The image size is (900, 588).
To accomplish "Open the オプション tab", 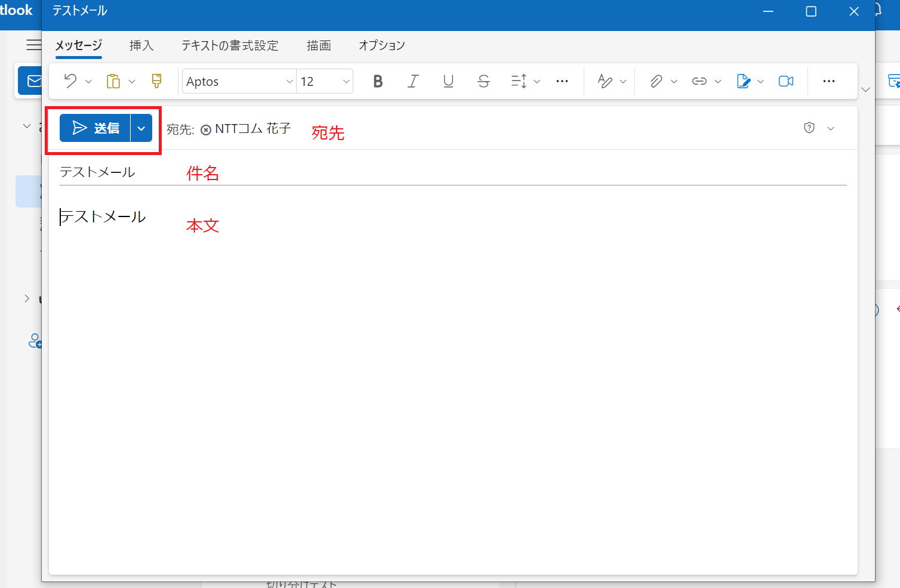I will pyautogui.click(x=382, y=45).
